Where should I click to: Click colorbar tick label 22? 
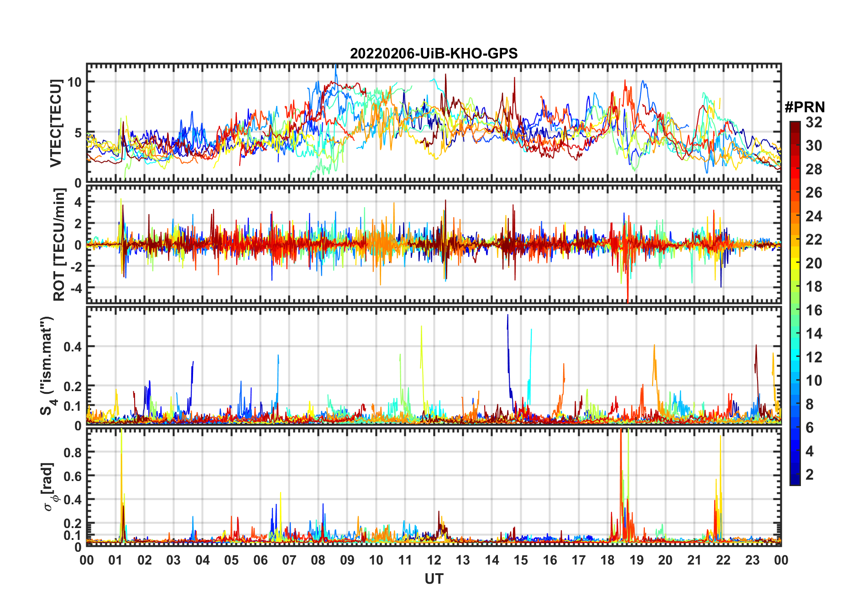click(814, 240)
